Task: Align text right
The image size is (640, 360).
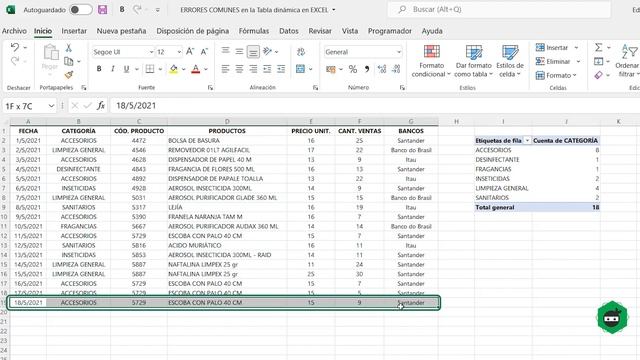Action: [x=253, y=69]
